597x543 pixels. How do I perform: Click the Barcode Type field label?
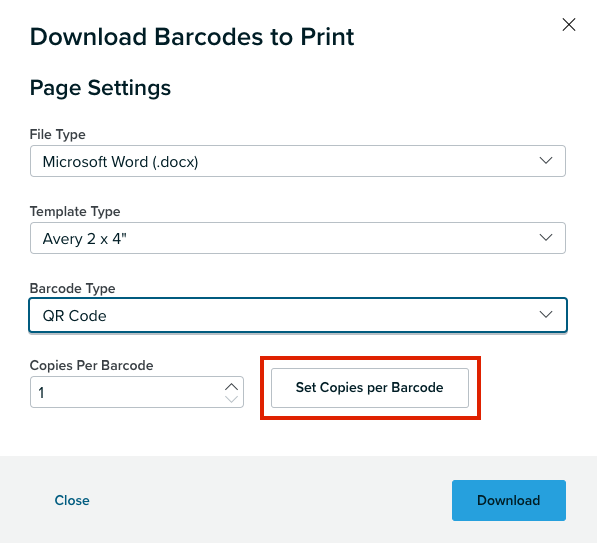pos(72,288)
